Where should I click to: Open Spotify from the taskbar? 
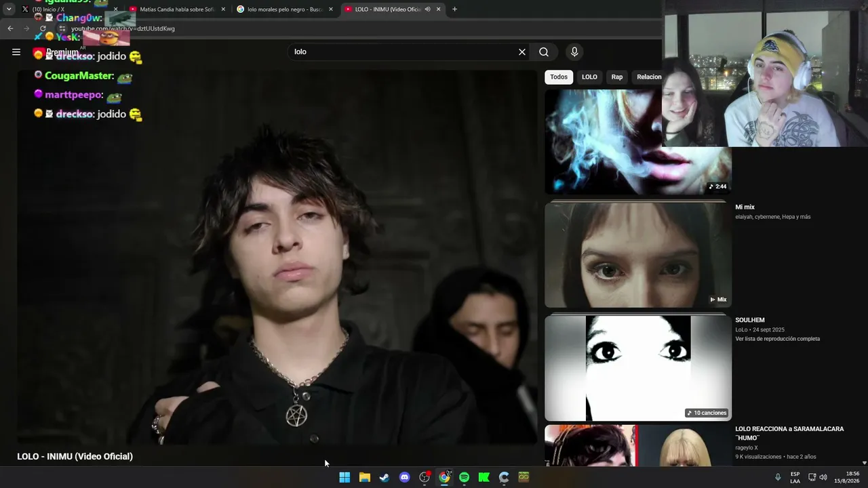(x=464, y=477)
